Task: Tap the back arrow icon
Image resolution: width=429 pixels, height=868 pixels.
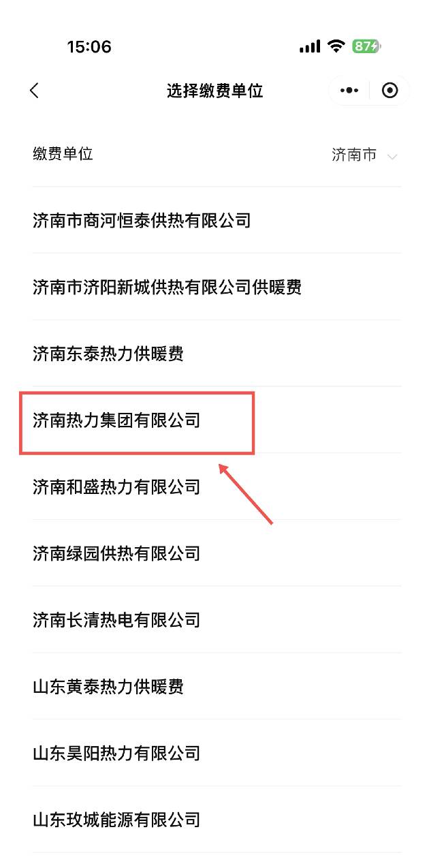Action: point(34,91)
